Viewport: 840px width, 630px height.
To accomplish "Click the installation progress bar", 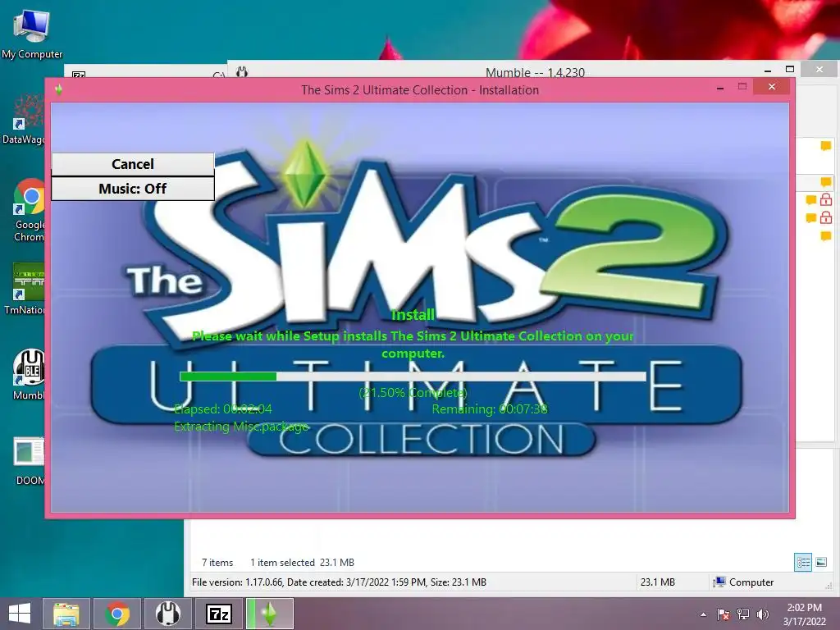I will (x=413, y=377).
